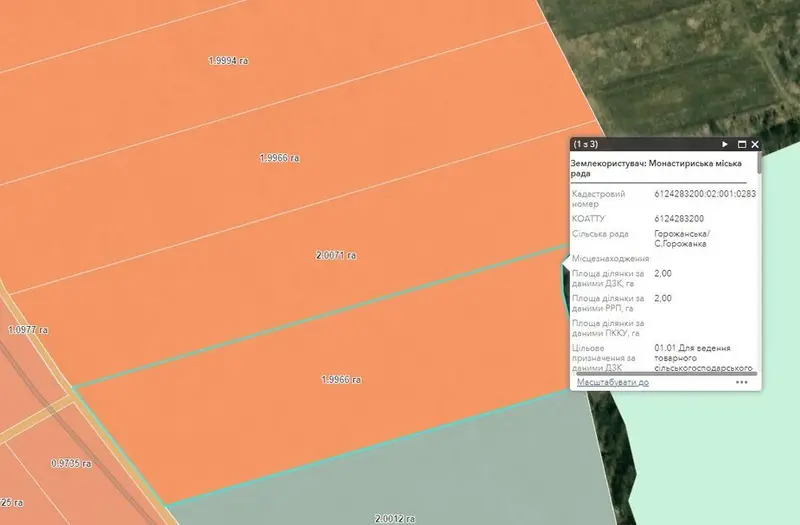This screenshot has height=525, width=800.
Task: Select parcel labeled 1.9994 га
Action: [228, 61]
